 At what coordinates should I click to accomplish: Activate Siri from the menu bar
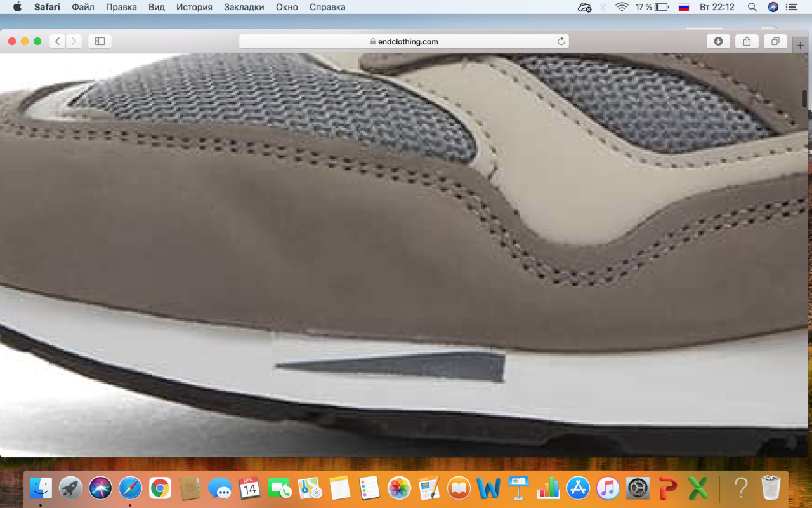pyautogui.click(x=773, y=7)
